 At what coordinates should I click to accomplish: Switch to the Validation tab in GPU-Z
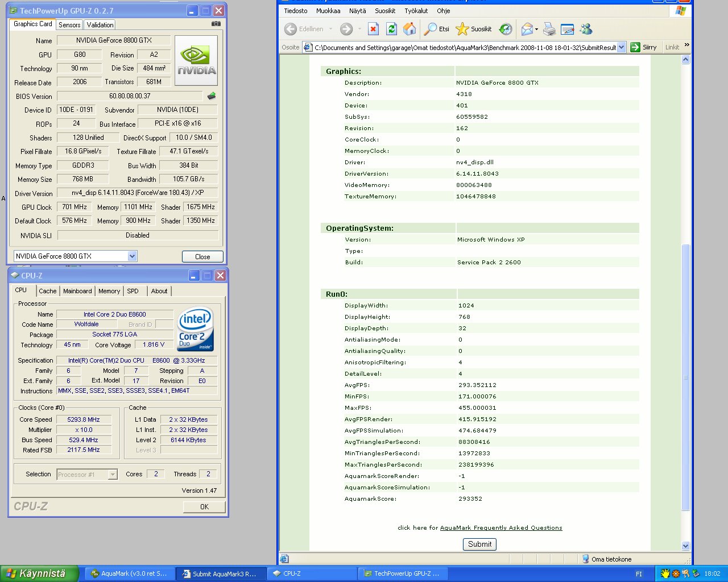[x=100, y=25]
